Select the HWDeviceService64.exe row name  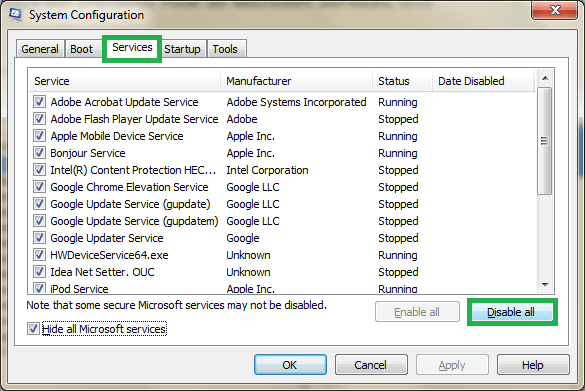point(109,255)
